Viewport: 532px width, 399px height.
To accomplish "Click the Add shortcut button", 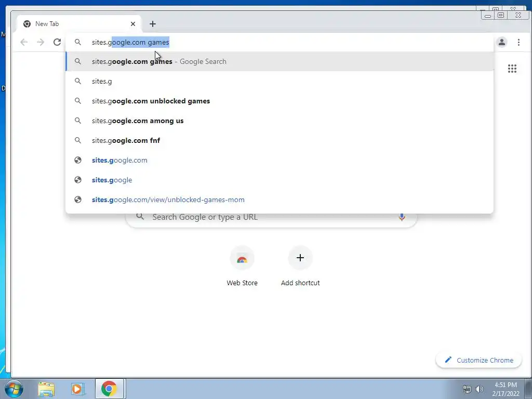I will (x=300, y=266).
